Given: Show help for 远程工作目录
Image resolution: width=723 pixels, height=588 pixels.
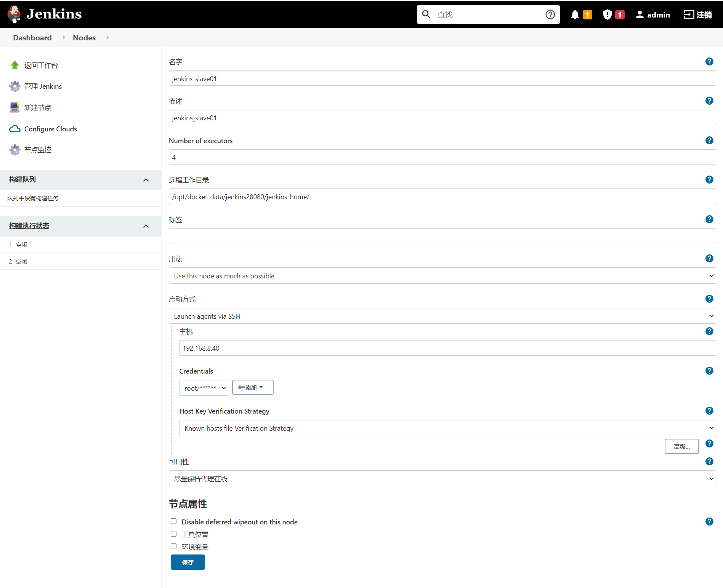Looking at the screenshot, I should point(709,180).
